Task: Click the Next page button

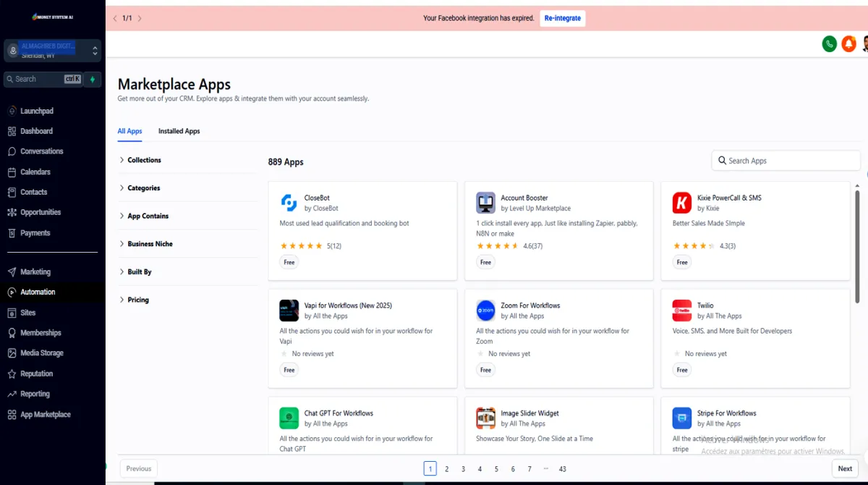Action: pos(845,468)
